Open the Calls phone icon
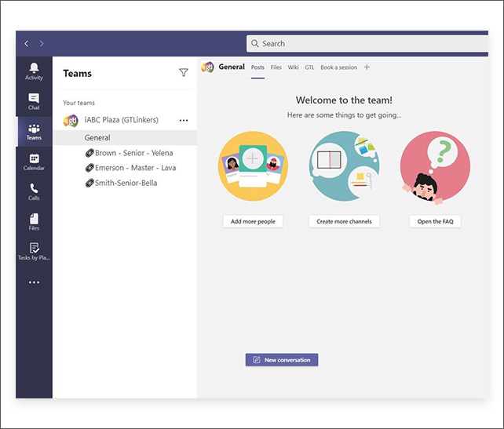 34,191
